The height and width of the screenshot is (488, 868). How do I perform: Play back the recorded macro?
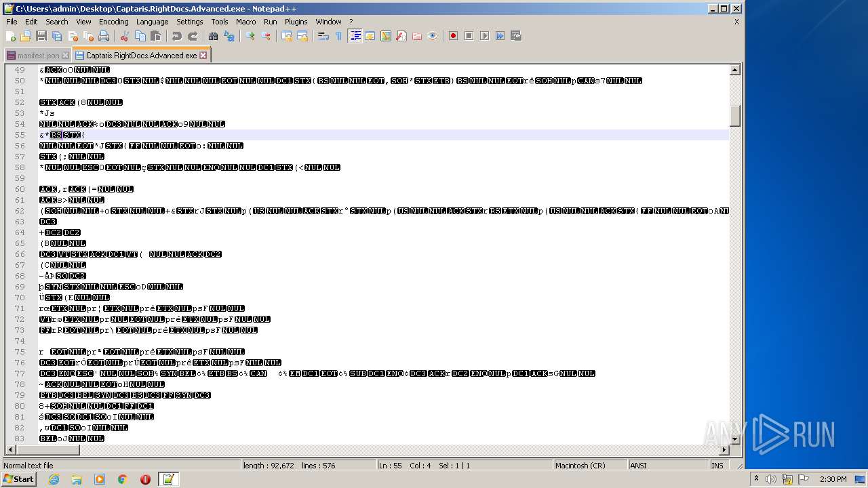484,36
